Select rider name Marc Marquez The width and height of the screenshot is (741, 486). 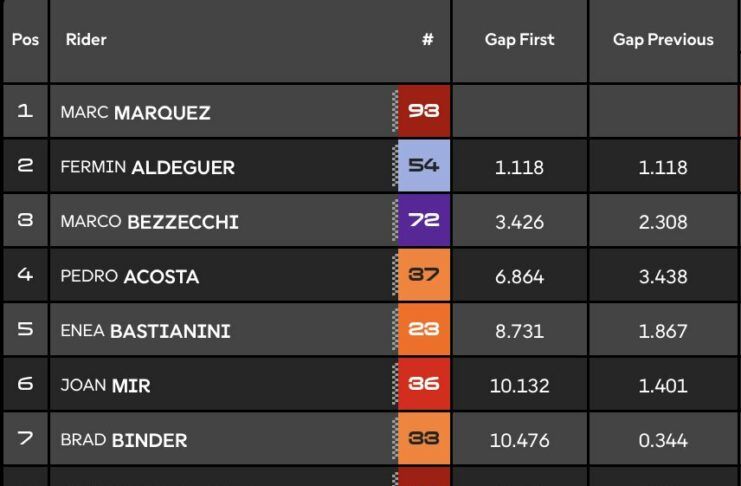135,112
